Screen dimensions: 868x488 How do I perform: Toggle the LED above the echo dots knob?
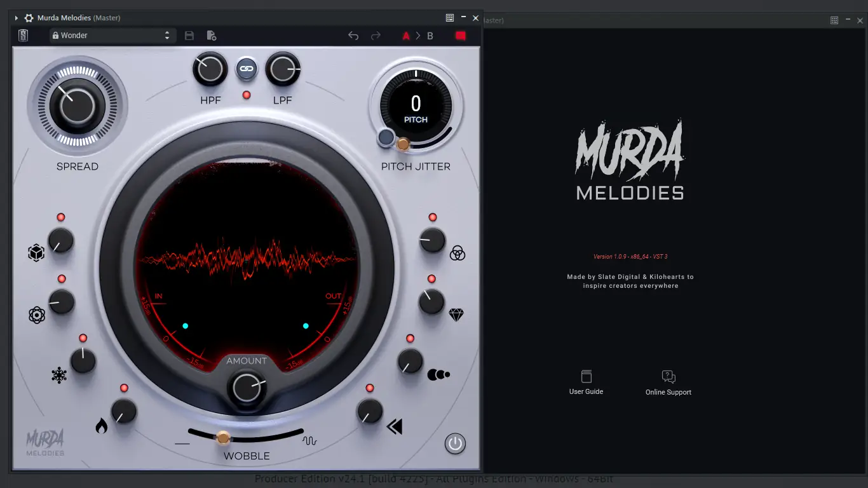(x=410, y=339)
